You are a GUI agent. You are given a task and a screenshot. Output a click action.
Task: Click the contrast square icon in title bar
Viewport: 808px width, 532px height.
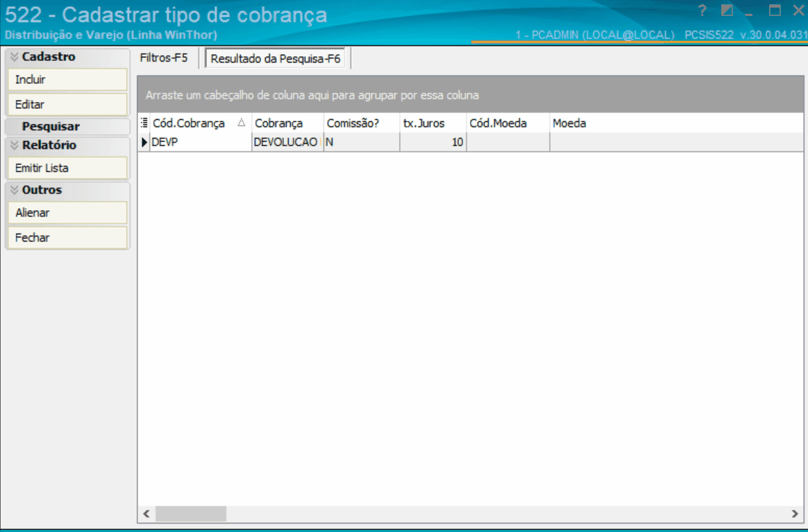727,10
